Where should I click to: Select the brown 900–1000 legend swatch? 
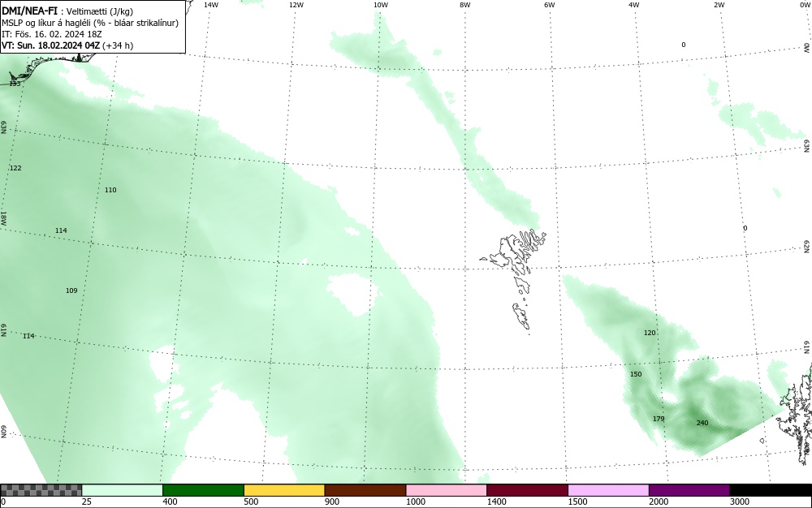(365, 490)
